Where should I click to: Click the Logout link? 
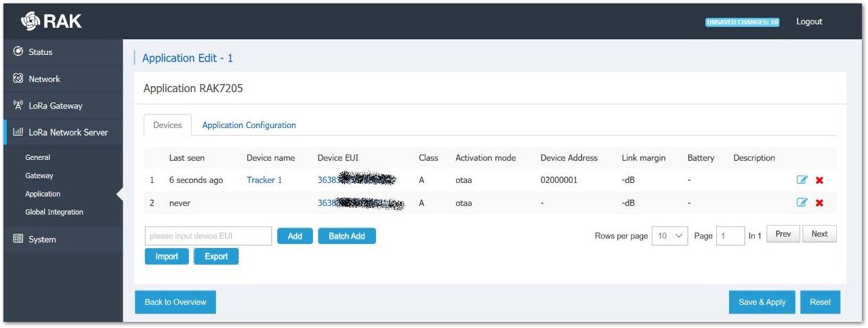pyautogui.click(x=809, y=22)
